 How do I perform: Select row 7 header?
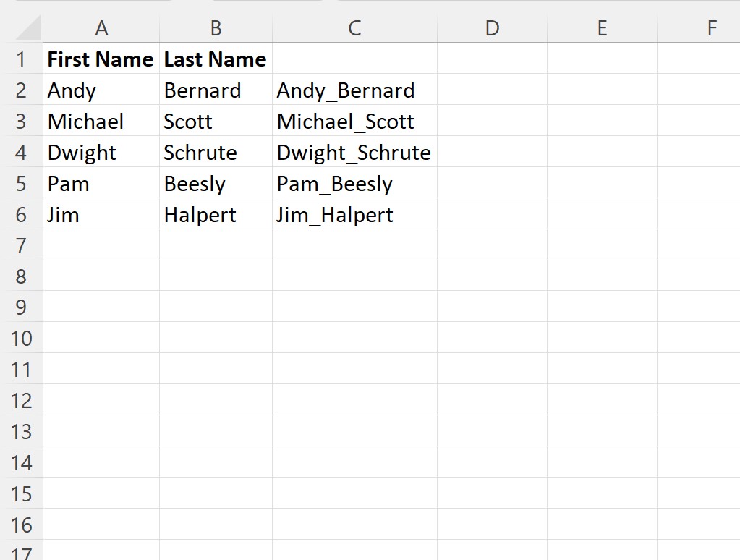click(x=21, y=245)
